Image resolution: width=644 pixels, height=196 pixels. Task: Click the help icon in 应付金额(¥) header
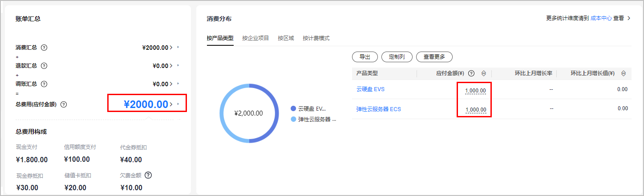[x=471, y=74]
